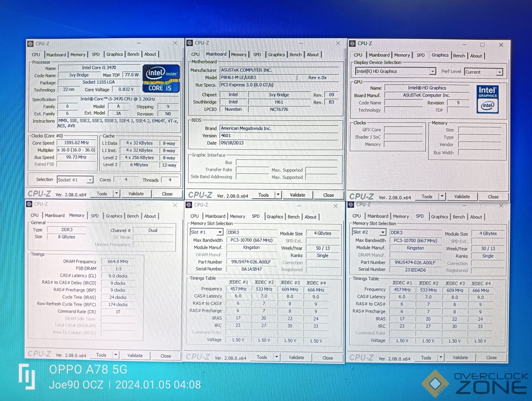Viewport: 532px width, 401px height.
Task: Click the Memory Size 8 GBytes value
Action: pyautogui.click(x=67, y=237)
